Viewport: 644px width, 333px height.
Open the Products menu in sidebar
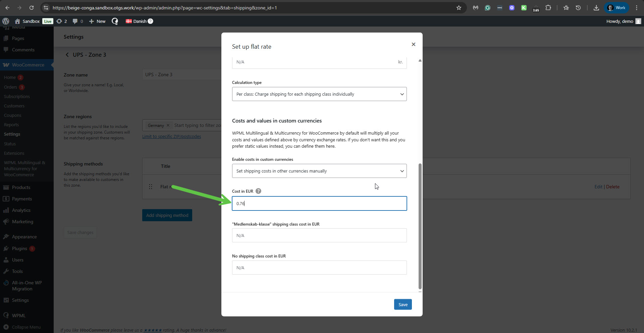pos(21,187)
